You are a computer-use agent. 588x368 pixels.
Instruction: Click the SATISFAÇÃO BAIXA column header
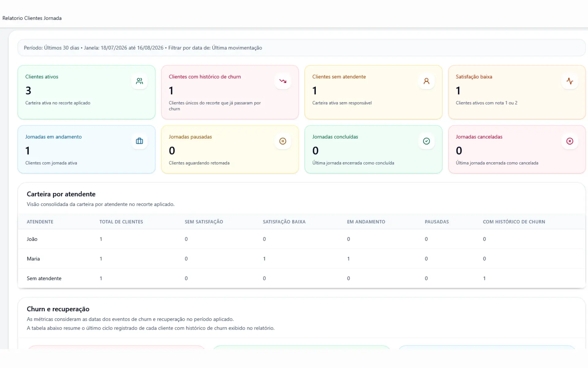click(284, 222)
